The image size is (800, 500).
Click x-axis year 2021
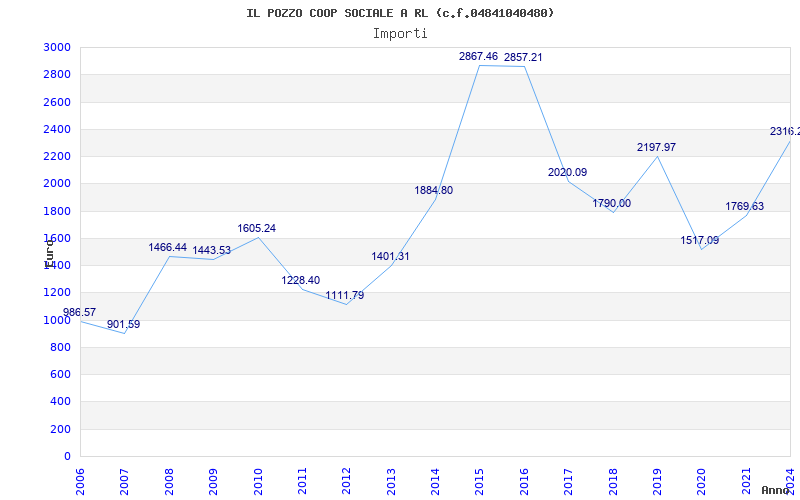746,482
